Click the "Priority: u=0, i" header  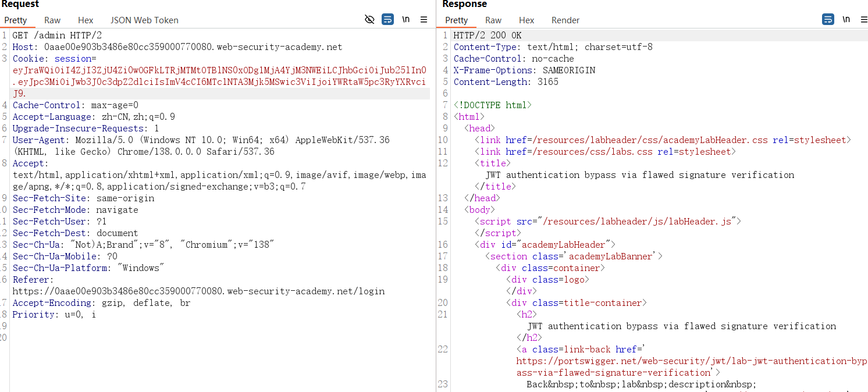[55, 315]
